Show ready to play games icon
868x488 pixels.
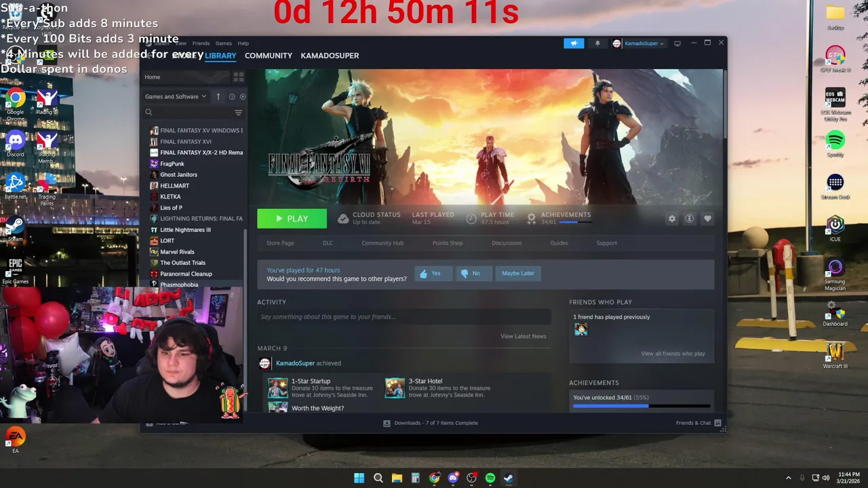[243, 97]
